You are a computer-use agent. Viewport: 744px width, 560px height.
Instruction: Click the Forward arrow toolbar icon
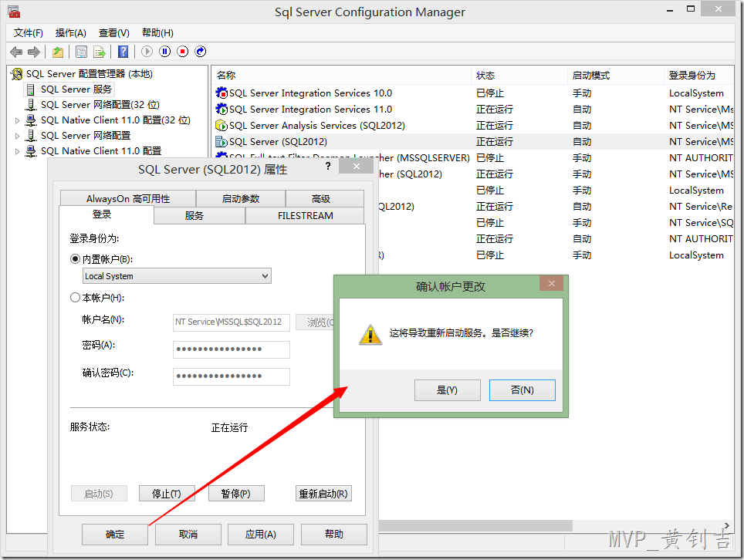(x=34, y=52)
